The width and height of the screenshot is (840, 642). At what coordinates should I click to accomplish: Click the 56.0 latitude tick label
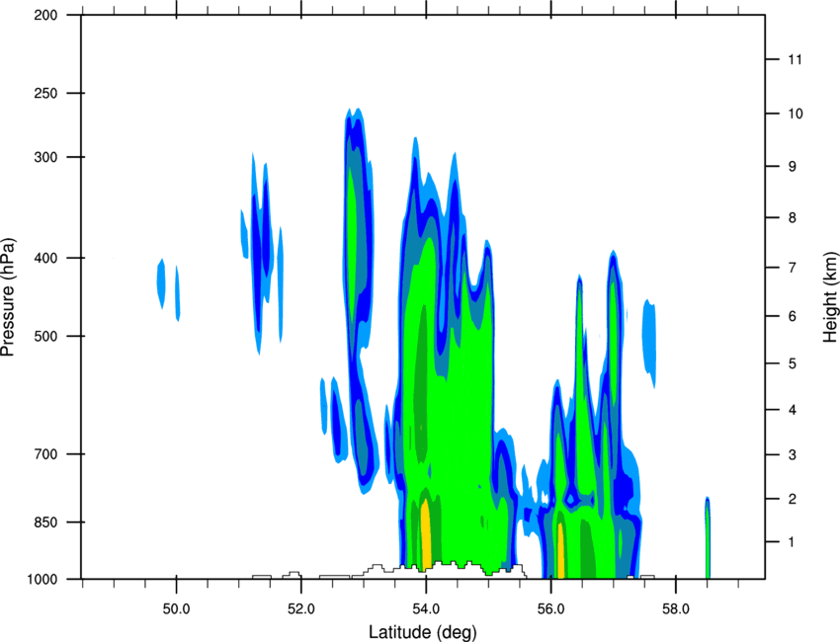550,609
